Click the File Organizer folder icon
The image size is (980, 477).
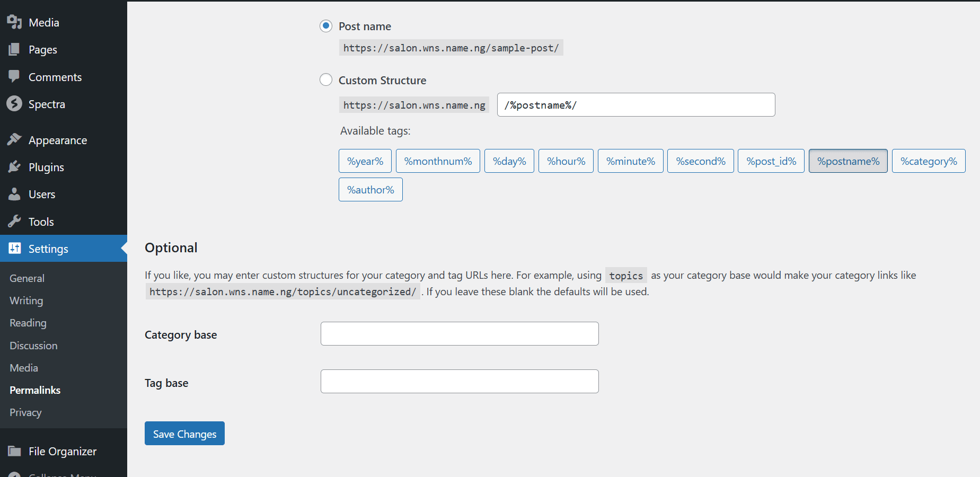pos(14,451)
